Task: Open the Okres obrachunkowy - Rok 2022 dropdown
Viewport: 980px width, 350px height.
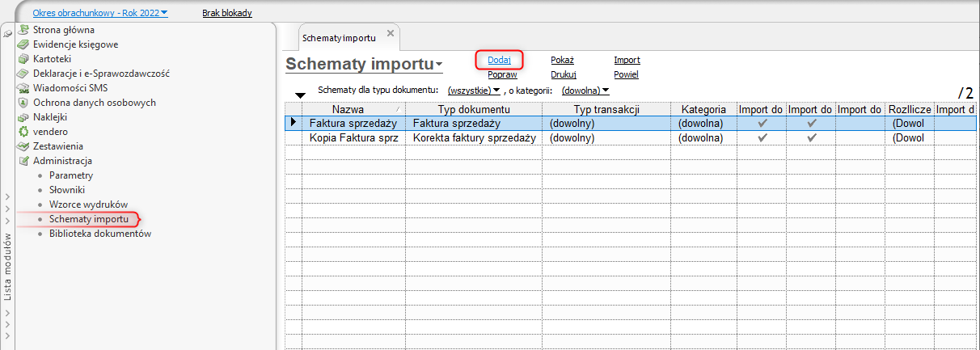Action: (100, 13)
